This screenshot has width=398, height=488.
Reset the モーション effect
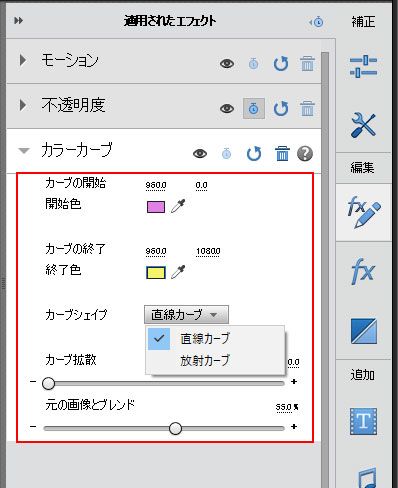tap(280, 63)
